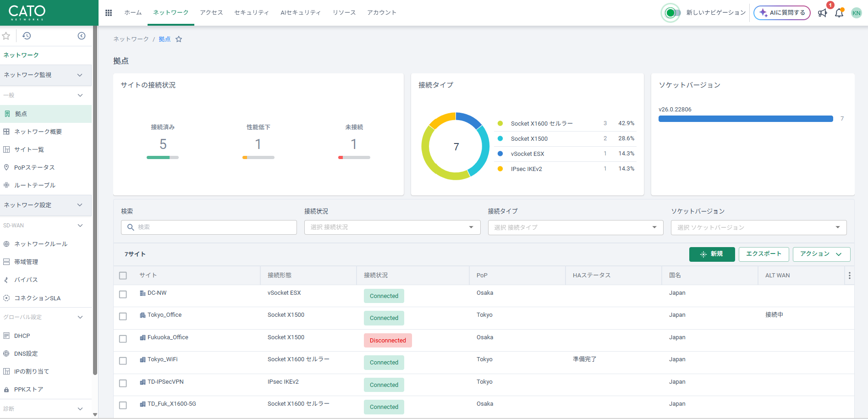Click the 接続状況 column header
Image resolution: width=868 pixels, height=419 pixels.
pos(376,276)
